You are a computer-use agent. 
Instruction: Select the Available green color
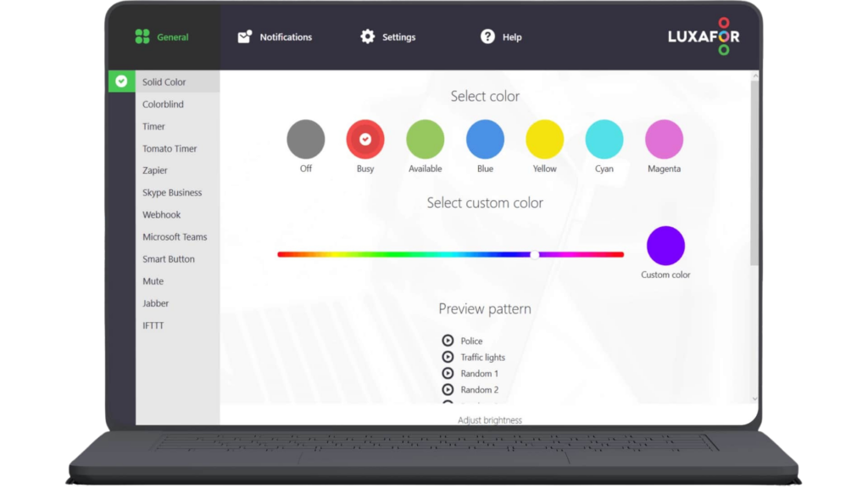coord(426,140)
